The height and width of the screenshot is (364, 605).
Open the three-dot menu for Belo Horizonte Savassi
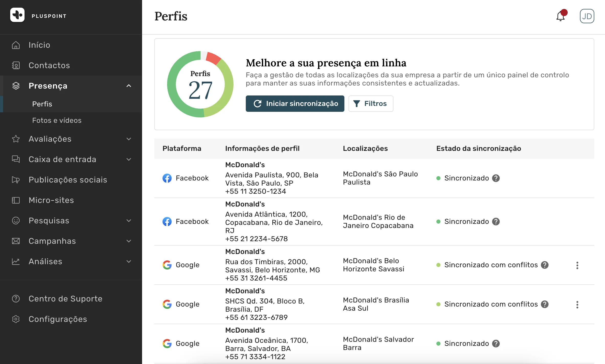coord(577,265)
